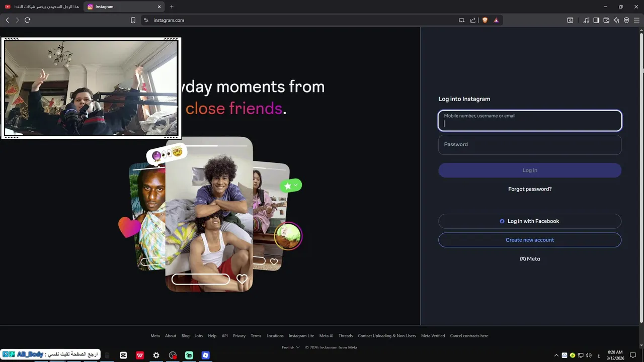Open Brave Rewards triangle icon
This screenshot has width=644, height=362.
(x=496, y=20)
